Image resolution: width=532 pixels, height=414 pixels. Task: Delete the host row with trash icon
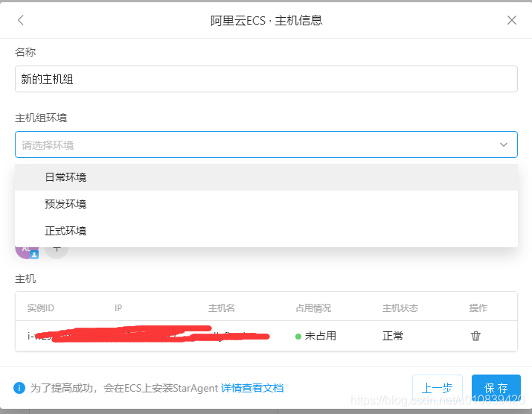(x=475, y=336)
